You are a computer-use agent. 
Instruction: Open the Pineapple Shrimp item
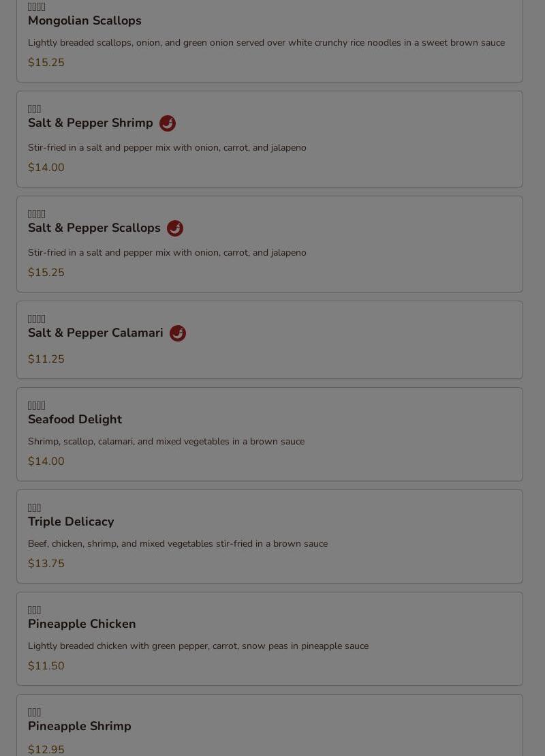pyautogui.click(x=80, y=727)
